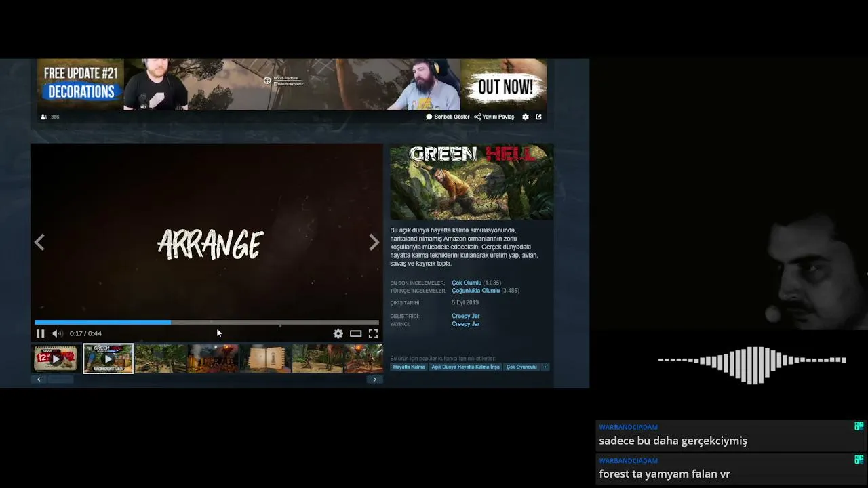The width and height of the screenshot is (868, 488).
Task: Select the 'Açık Dünya Hayatta Kalma İnşa' tag
Action: (x=465, y=367)
